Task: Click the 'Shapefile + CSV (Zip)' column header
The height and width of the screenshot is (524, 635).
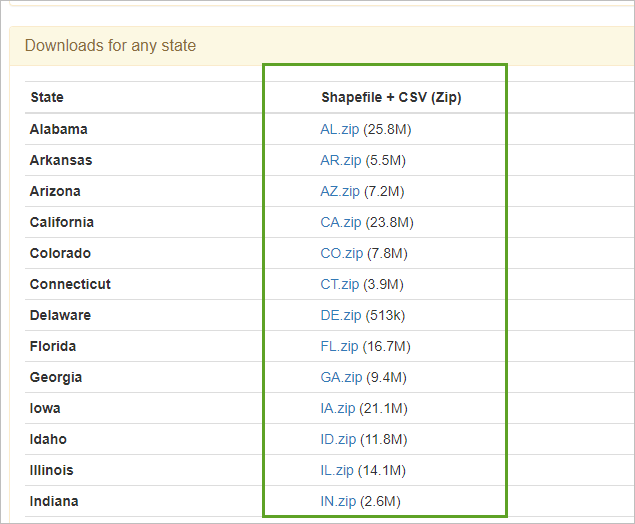Action: click(391, 97)
